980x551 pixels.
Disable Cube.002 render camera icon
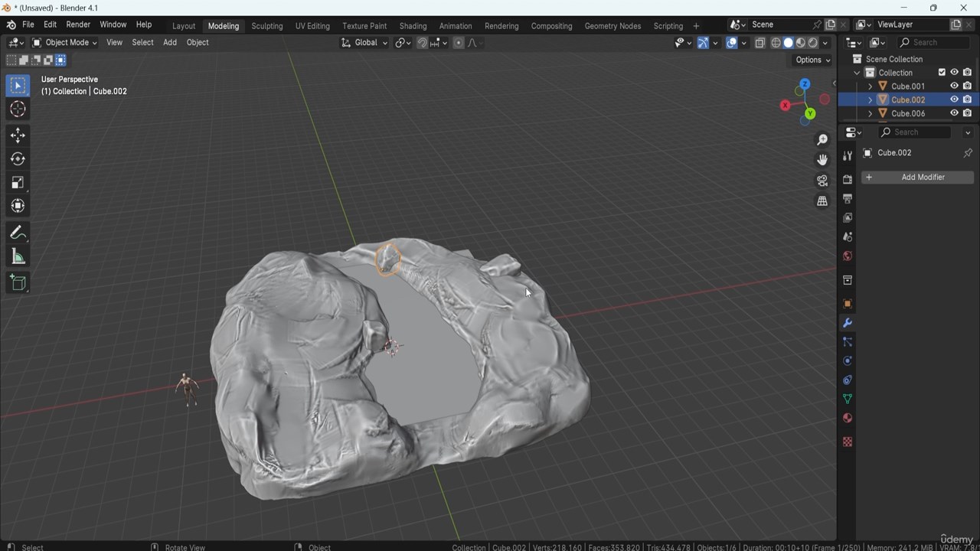coord(967,99)
